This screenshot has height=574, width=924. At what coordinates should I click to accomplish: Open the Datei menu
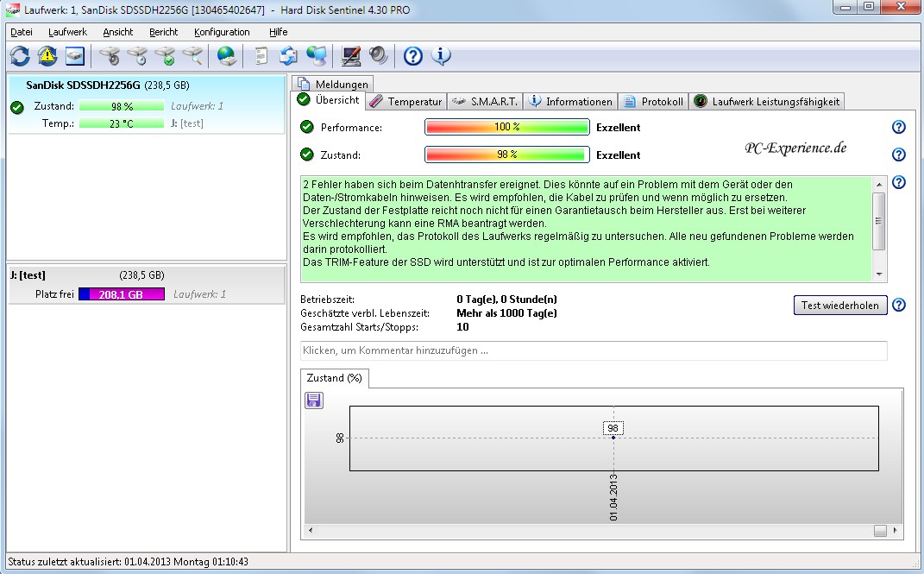click(22, 32)
